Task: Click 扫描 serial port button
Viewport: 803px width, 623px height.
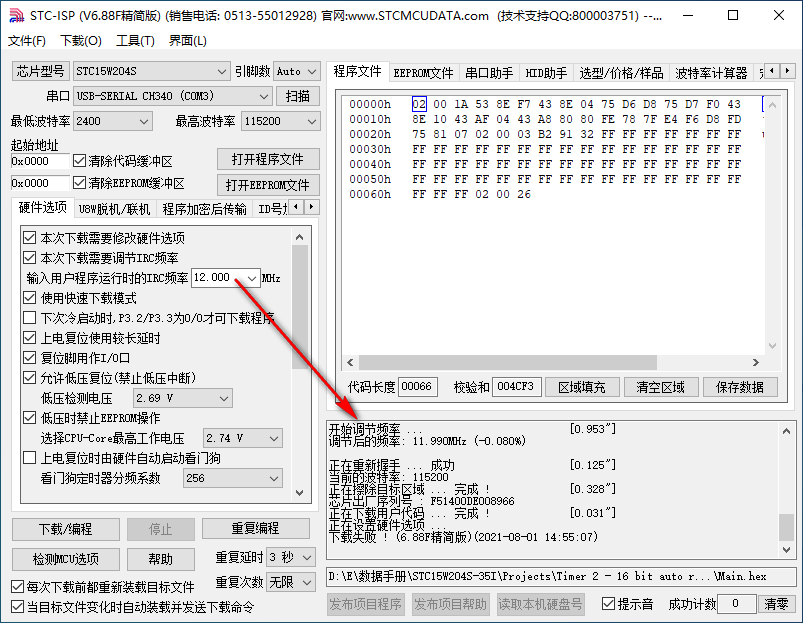Action: 298,96
